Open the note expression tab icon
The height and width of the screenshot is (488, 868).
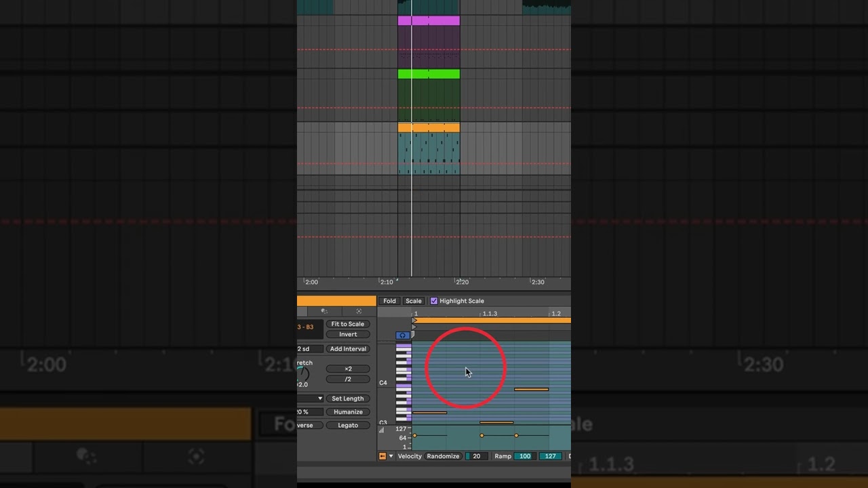[324, 311]
